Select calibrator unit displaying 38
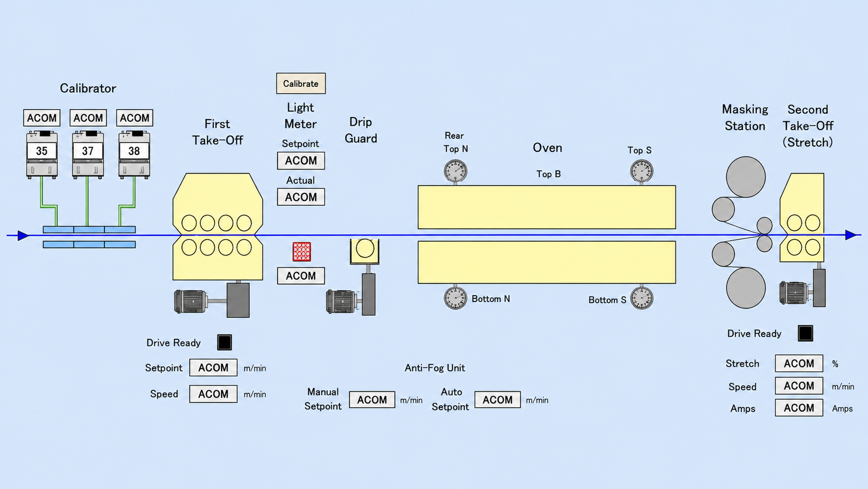This screenshot has width=868, height=489. (x=134, y=155)
